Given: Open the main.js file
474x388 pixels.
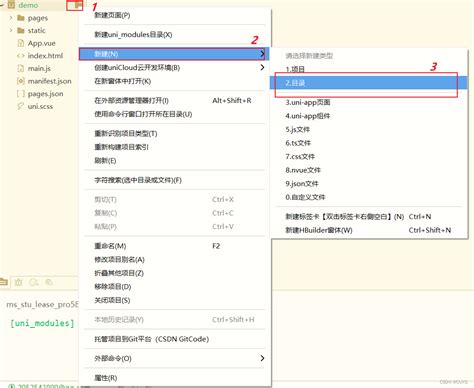Looking at the screenshot, I should coord(39,68).
